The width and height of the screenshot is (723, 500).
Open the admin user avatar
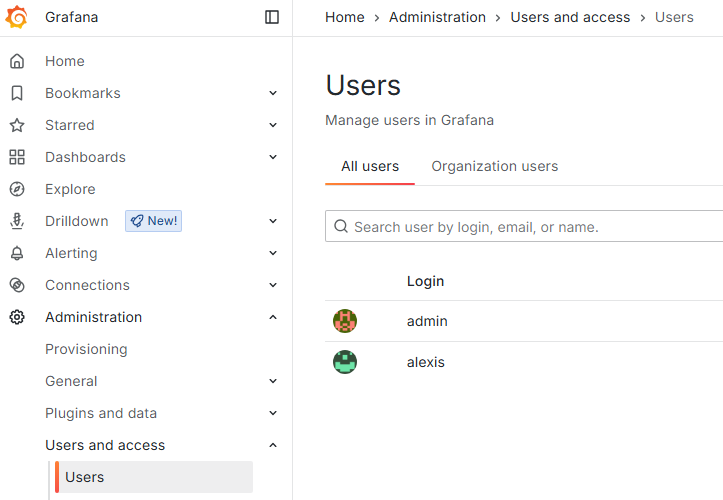tap(345, 321)
